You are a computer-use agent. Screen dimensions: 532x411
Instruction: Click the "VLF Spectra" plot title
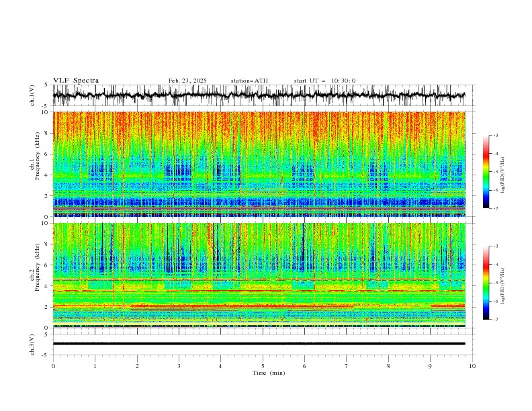pos(76,81)
